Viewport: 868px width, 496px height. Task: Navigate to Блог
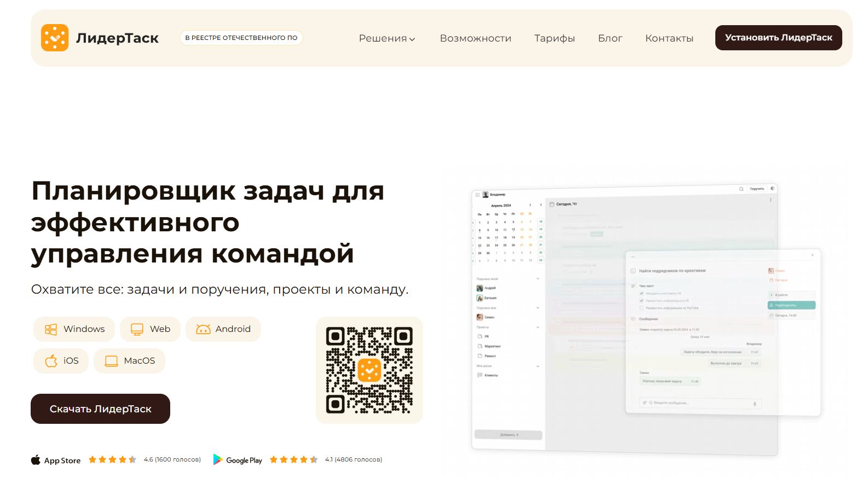click(610, 38)
